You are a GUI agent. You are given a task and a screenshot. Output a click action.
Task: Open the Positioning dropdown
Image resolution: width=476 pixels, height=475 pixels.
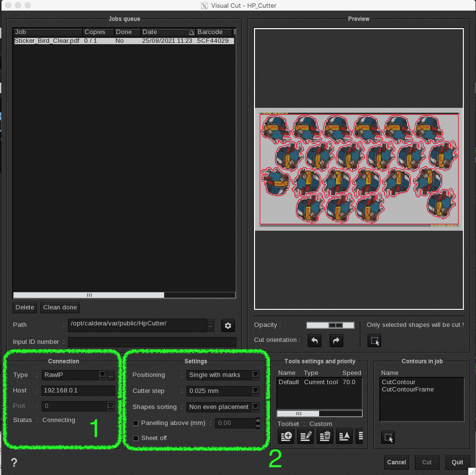[255, 375]
